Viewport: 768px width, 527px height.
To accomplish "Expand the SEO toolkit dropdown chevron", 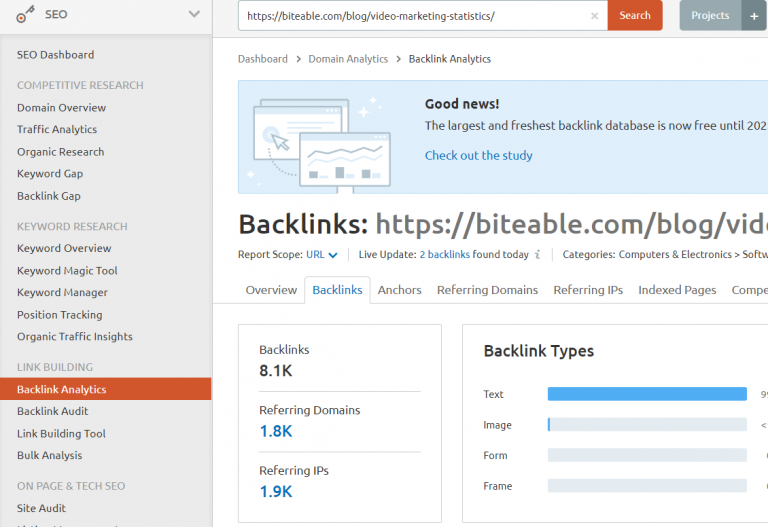I will (194, 14).
